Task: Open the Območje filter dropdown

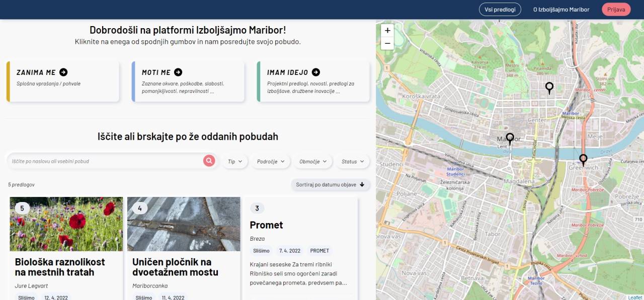Action: coord(313,162)
